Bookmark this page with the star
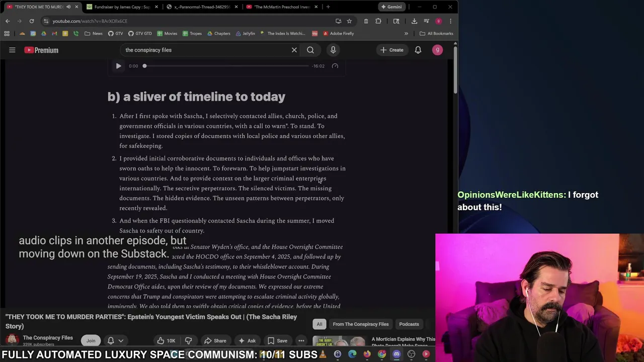The width and height of the screenshot is (644, 362). point(349,21)
